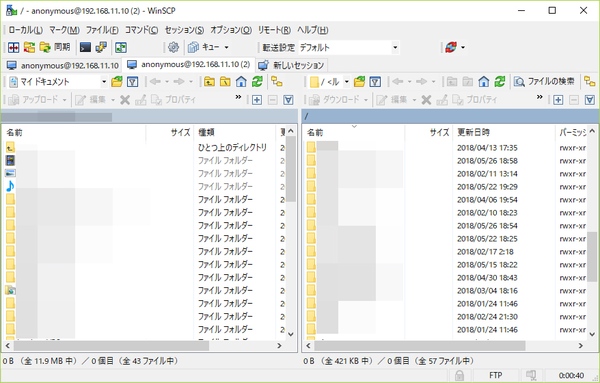Open the console terminal icon
This screenshot has height=383, width=600.
pos(85,47)
